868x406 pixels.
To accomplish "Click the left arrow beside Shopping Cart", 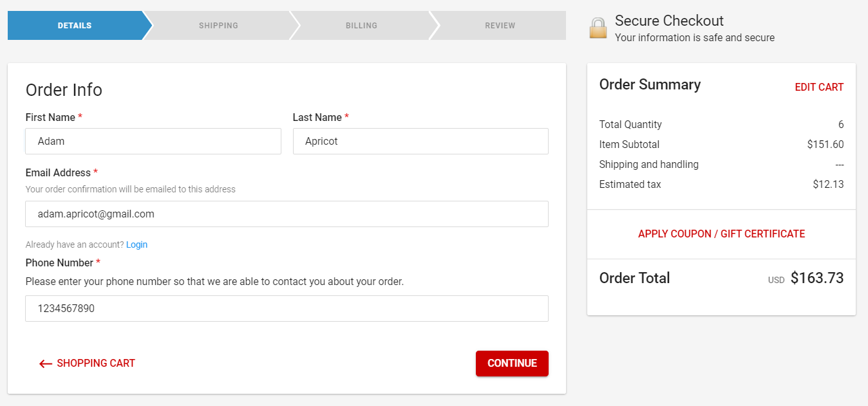I will coord(45,364).
